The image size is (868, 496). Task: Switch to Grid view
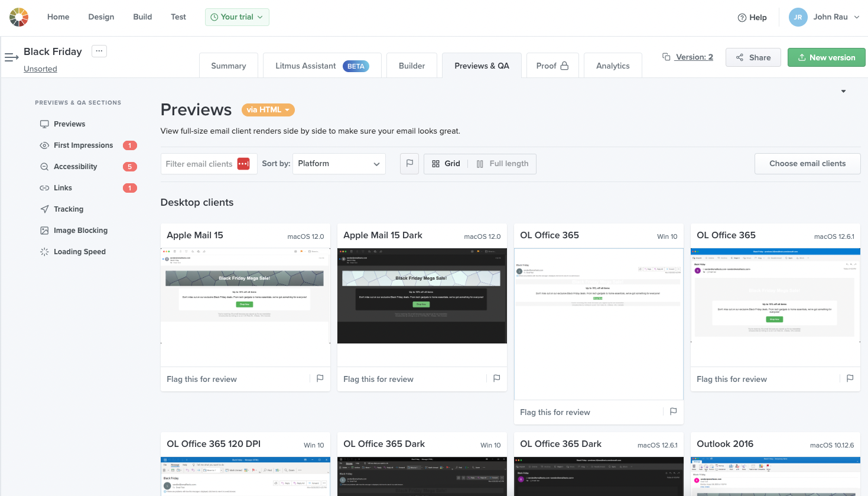tap(446, 164)
